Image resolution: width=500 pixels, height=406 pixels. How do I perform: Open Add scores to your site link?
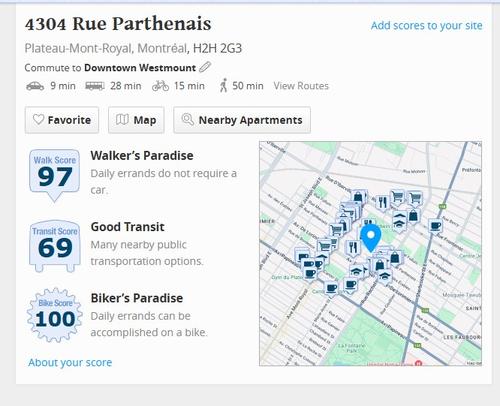(427, 26)
